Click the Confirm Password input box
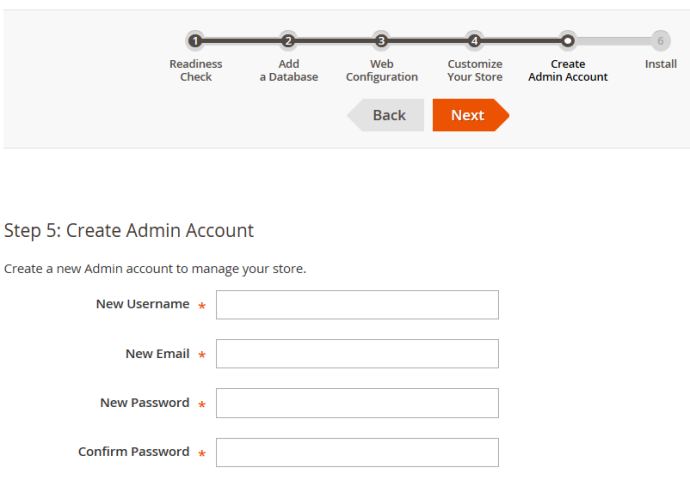Image resolution: width=690 pixels, height=486 pixels. coord(357,452)
